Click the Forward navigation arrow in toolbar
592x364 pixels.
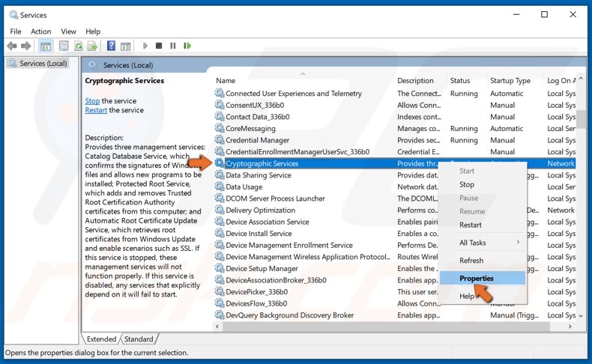coord(25,46)
